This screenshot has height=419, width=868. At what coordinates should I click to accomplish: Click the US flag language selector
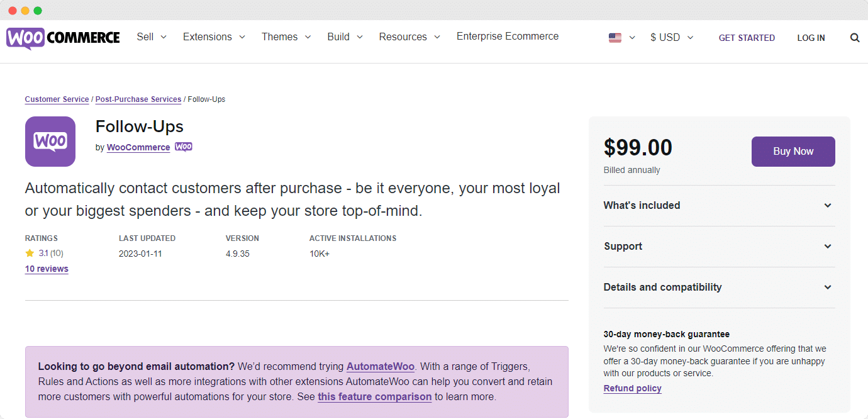(x=615, y=37)
